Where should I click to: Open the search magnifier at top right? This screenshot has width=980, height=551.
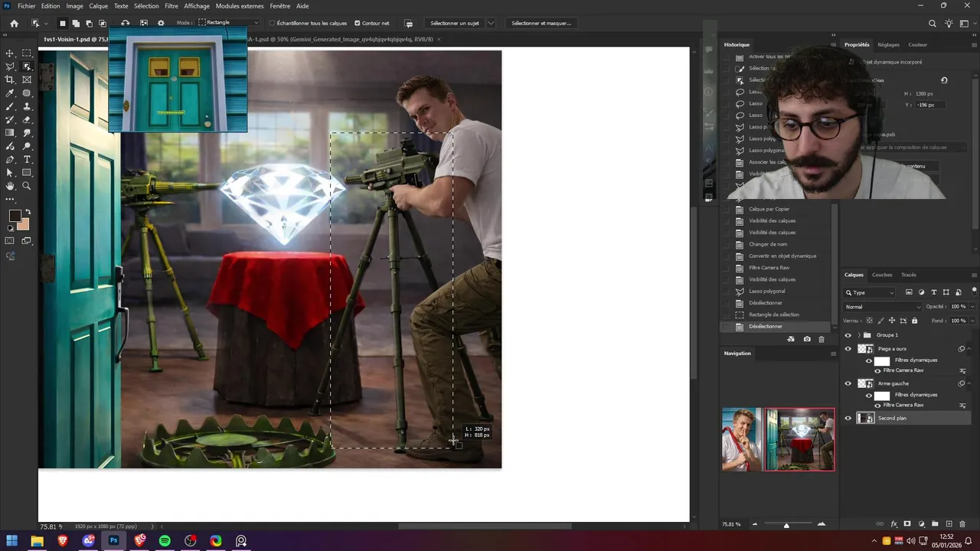click(x=933, y=23)
